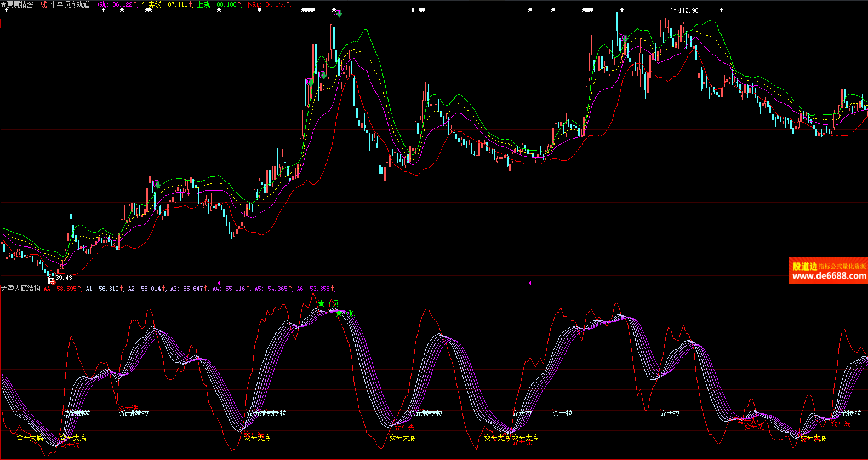Open the www.de6688.com watermark link
The height and width of the screenshot is (460, 868).
point(829,276)
